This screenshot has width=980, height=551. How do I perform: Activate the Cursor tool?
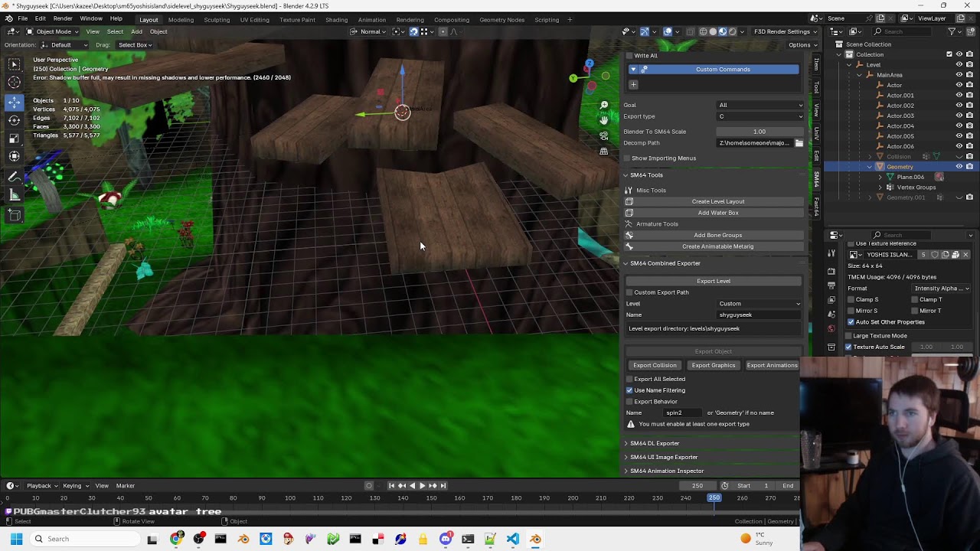(x=15, y=83)
